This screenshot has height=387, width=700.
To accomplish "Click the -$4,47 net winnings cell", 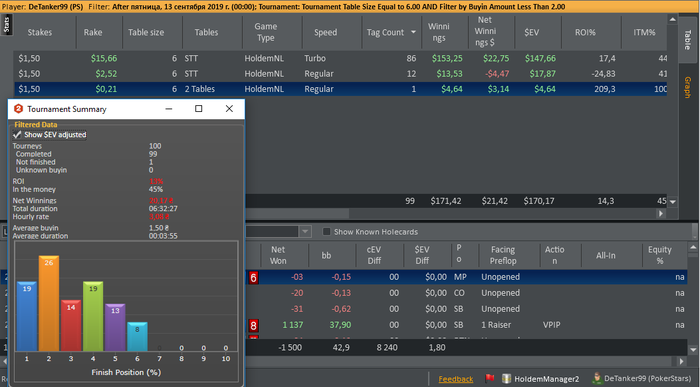I will coord(497,74).
